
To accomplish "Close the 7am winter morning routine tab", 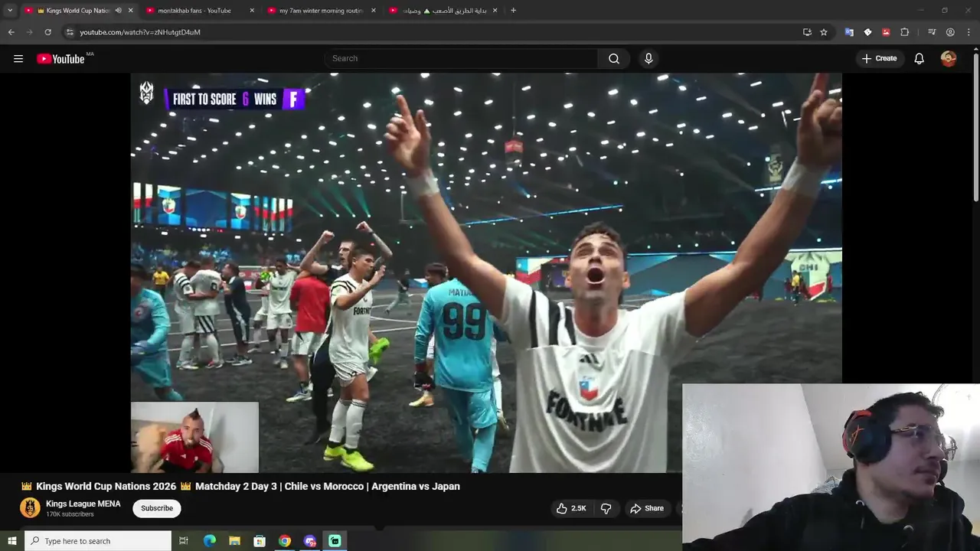I will click(374, 11).
